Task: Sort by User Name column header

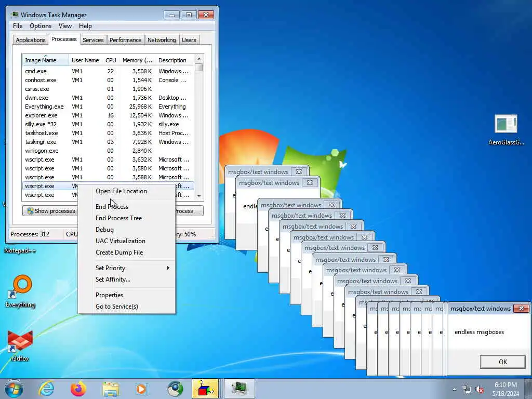Action: [85, 60]
